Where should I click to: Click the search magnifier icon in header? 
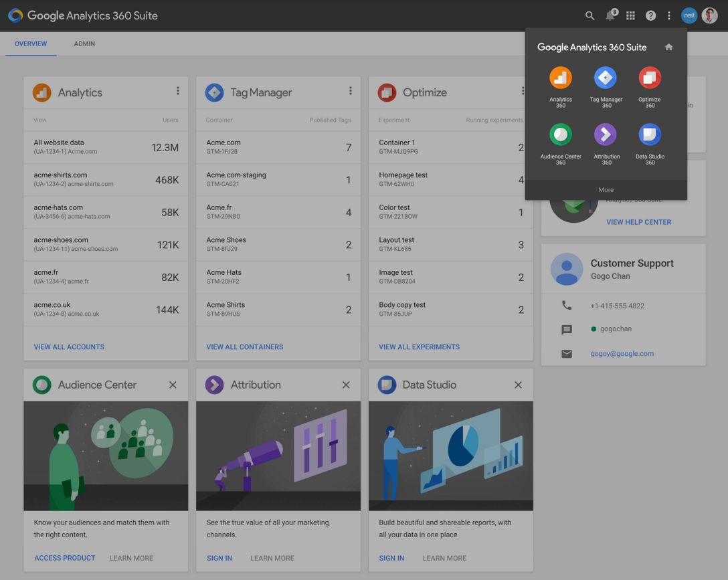589,16
